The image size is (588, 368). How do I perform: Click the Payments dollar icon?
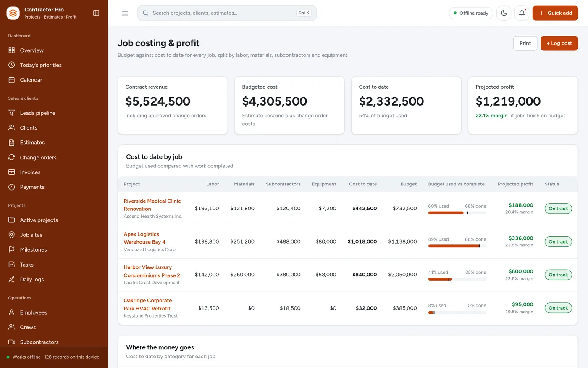click(12, 187)
